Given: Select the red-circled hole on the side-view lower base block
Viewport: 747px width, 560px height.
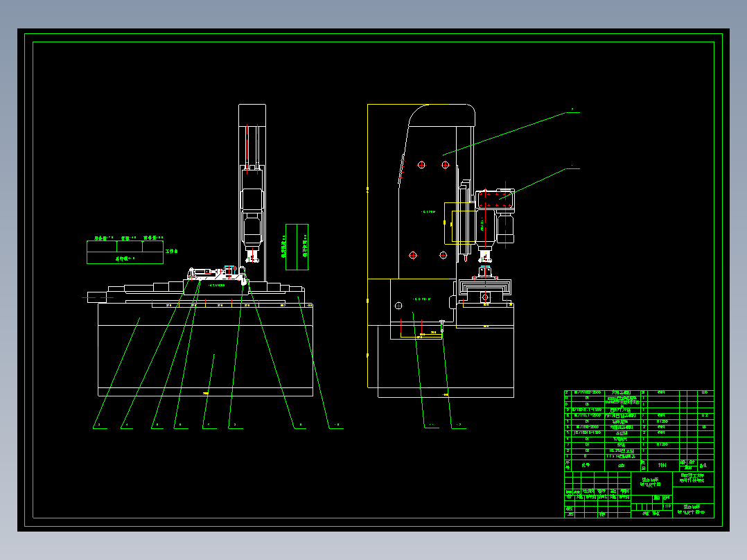Looking at the screenshot, I should (398, 306).
